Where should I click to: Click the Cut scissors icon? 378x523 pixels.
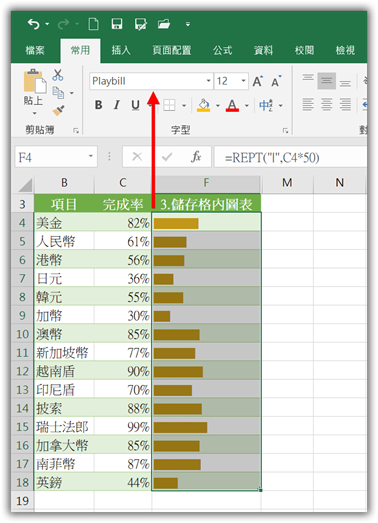coord(58,75)
